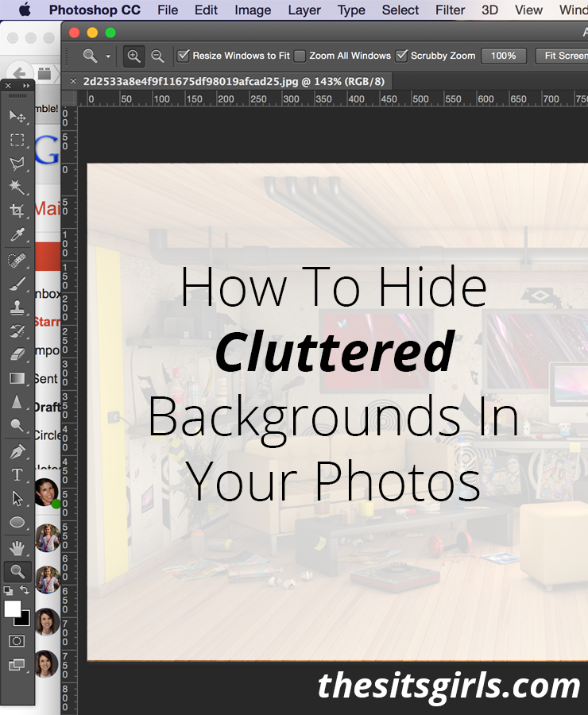The width and height of the screenshot is (588, 715).
Task: Click the 100% zoom button
Action: pyautogui.click(x=504, y=56)
